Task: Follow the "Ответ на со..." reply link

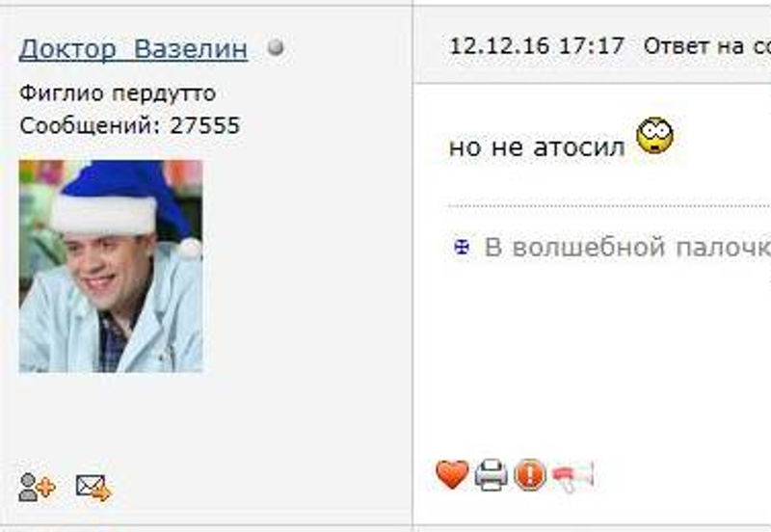Action: click(x=707, y=46)
